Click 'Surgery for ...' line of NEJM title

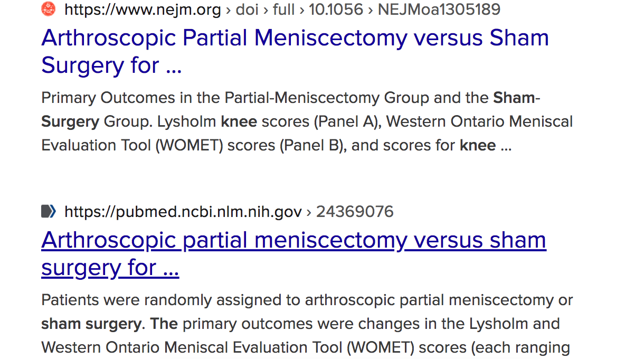pos(111,65)
